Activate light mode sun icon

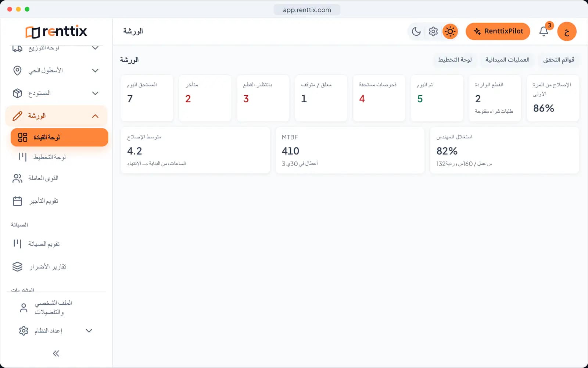[x=450, y=31]
